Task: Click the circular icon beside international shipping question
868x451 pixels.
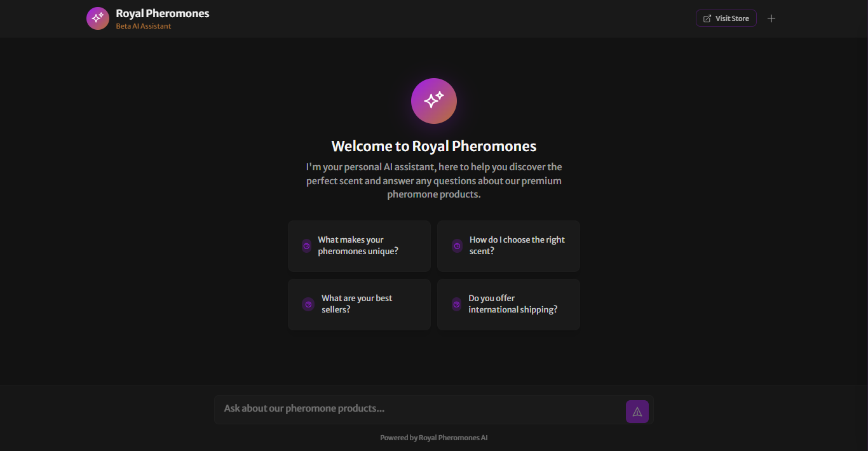Action: (456, 304)
